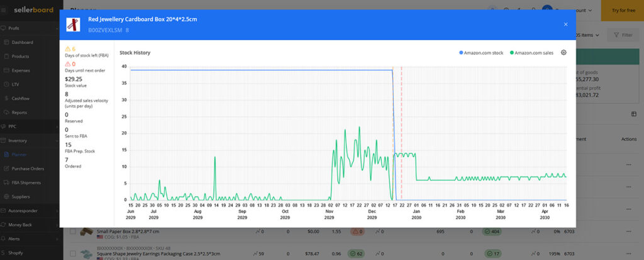644x260 pixels.
Task: Click the green 17 badge in Square Shape row
Action: pyautogui.click(x=493, y=254)
